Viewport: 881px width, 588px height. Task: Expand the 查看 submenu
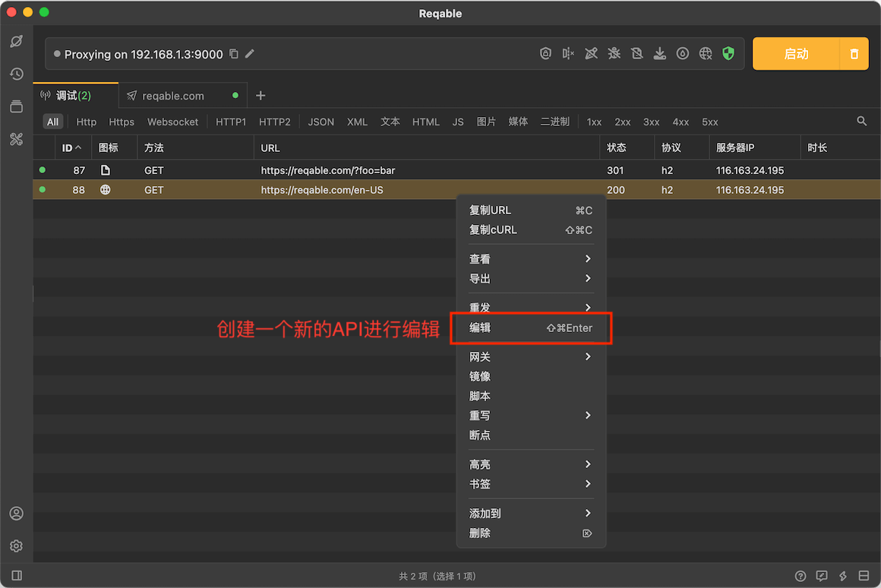click(x=531, y=259)
